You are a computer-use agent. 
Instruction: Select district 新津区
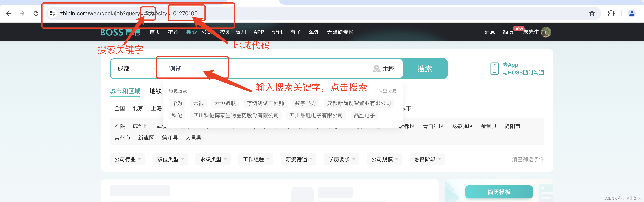[146, 138]
